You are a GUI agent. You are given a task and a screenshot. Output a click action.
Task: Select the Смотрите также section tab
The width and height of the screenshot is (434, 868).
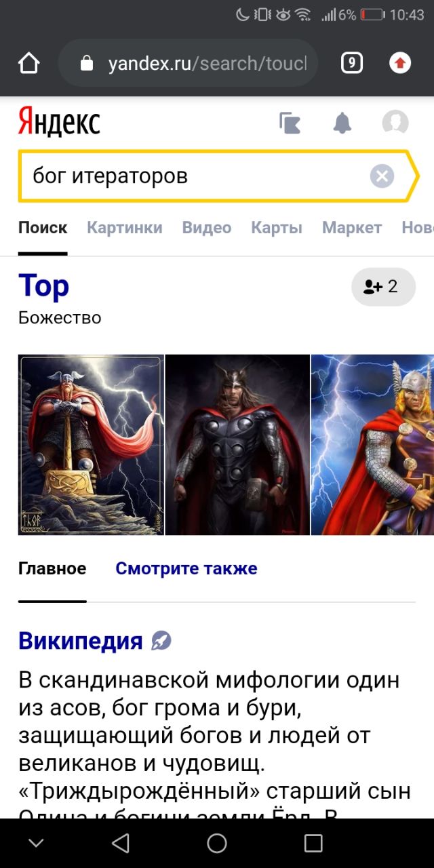pyautogui.click(x=186, y=568)
